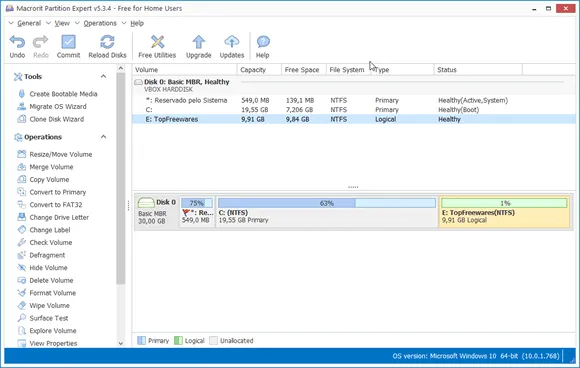Click the Updates cloud icon

pos(232,42)
